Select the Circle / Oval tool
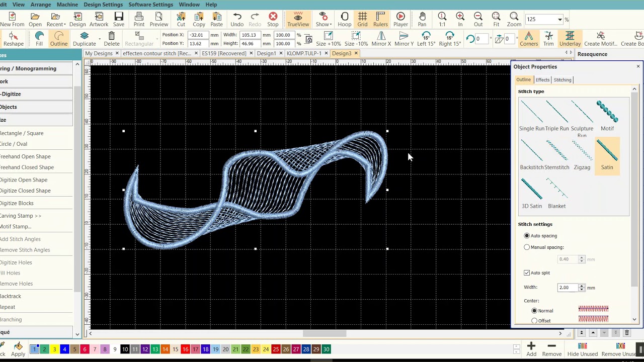This screenshot has width=644, height=362. point(14,144)
